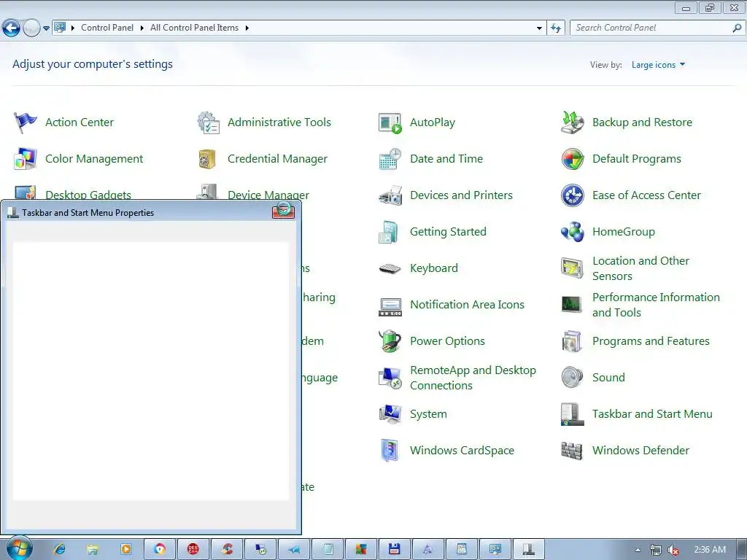Click the taskbar clock showing 2:36 AM

709,550
